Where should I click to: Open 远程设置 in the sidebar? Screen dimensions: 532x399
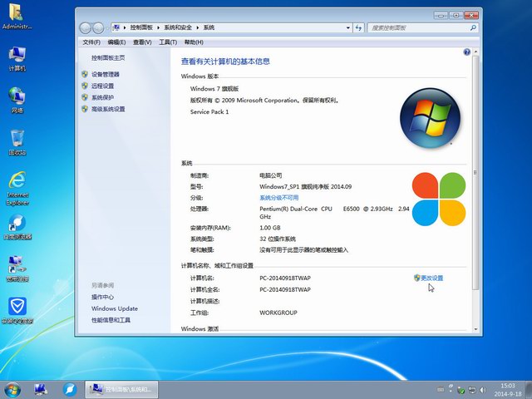pyautogui.click(x=102, y=86)
